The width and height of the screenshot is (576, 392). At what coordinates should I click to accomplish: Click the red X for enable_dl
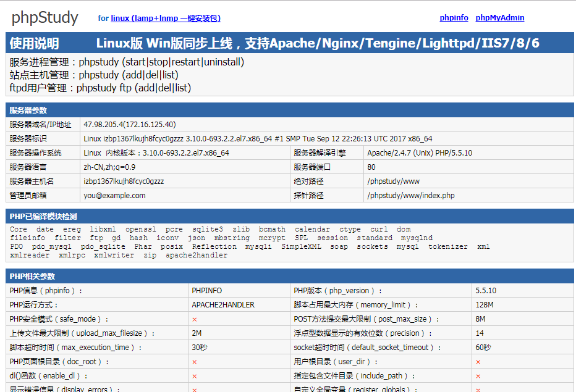[x=194, y=377]
